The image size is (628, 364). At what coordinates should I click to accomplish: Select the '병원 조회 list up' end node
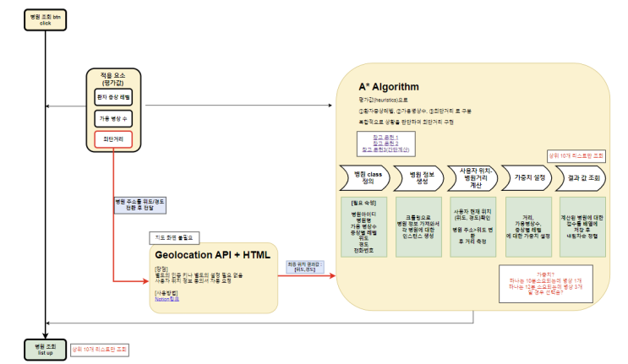tap(46, 350)
